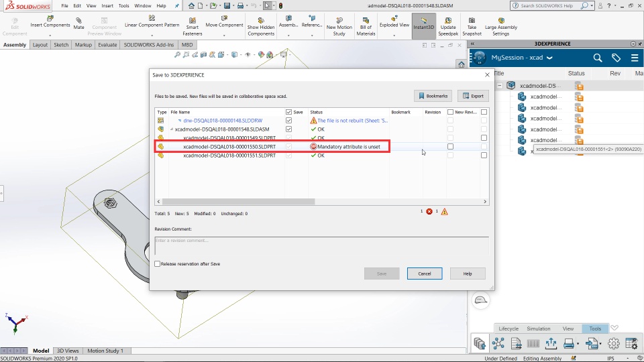The height and width of the screenshot is (362, 644).
Task: Check New Revision box for 00001550.SLDPRT row
Action: (451, 147)
